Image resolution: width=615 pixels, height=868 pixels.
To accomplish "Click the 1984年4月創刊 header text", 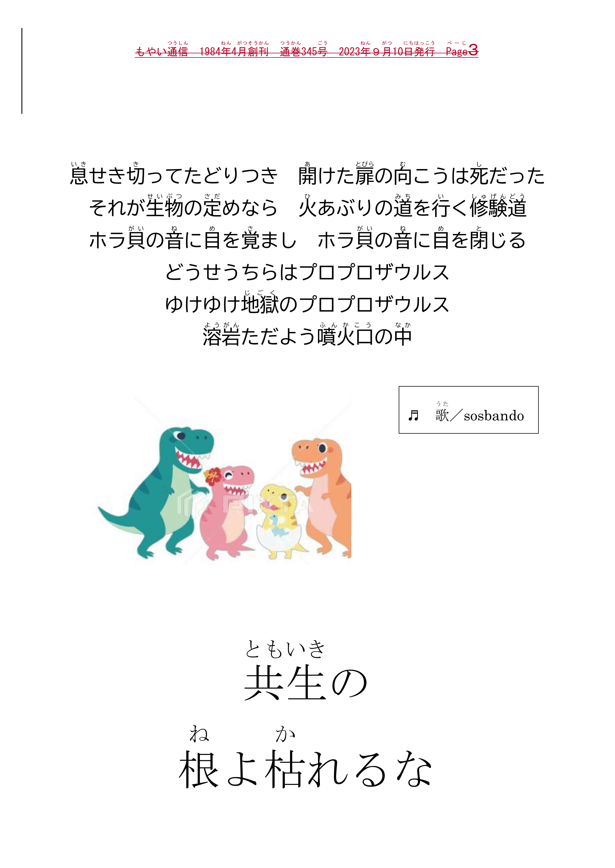I will pyautogui.click(x=234, y=51).
